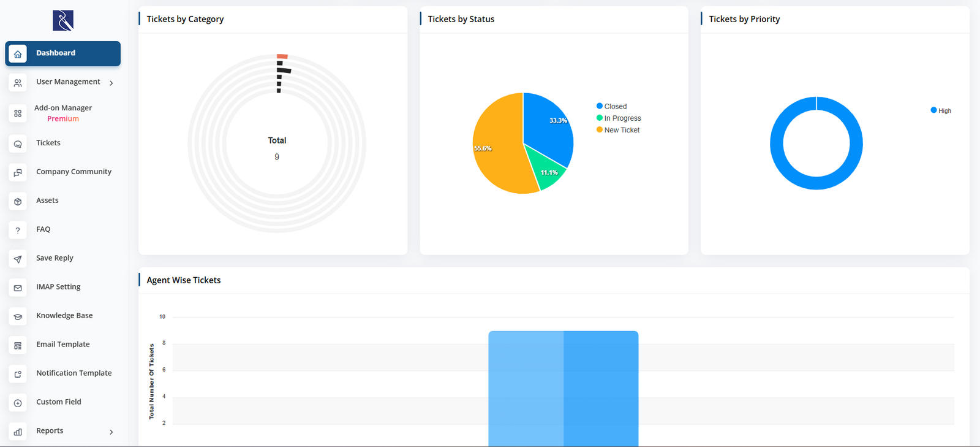
Task: Toggle the New Ticket legend entry
Action: [x=618, y=130]
